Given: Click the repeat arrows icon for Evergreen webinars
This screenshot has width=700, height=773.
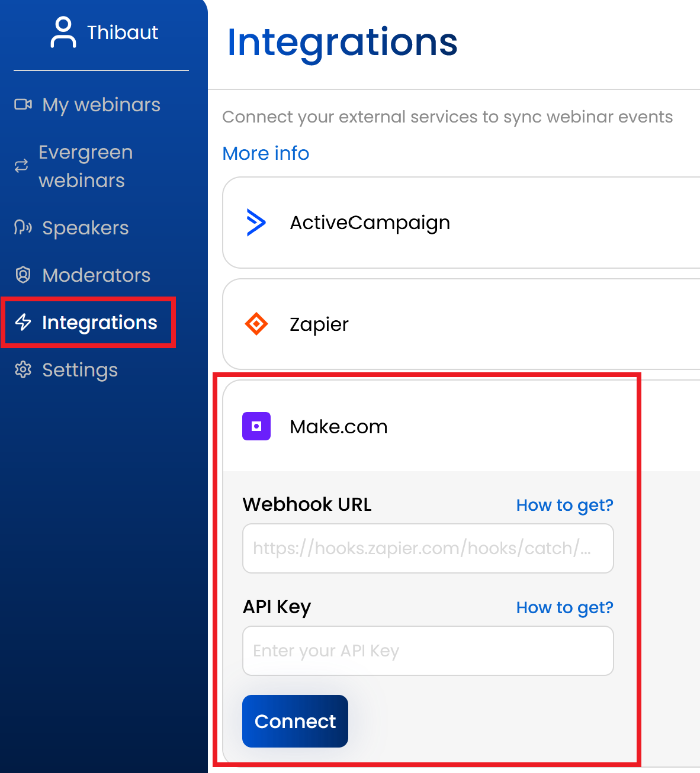Looking at the screenshot, I should coord(21,166).
